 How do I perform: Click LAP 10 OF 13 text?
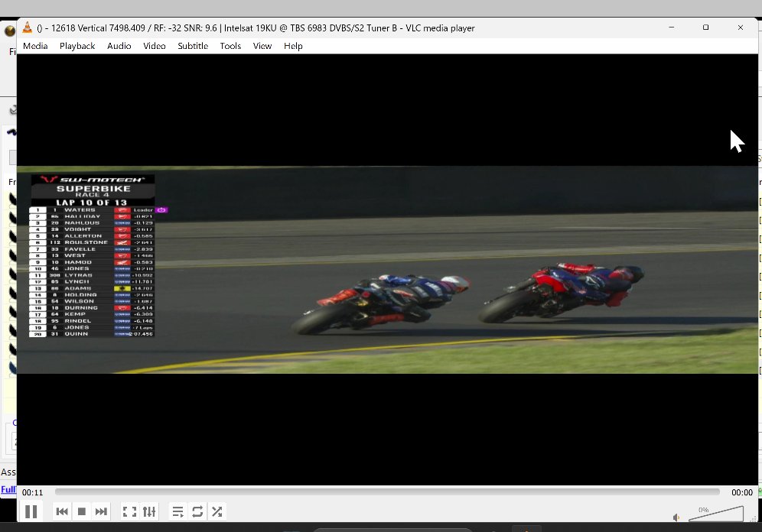click(91, 203)
